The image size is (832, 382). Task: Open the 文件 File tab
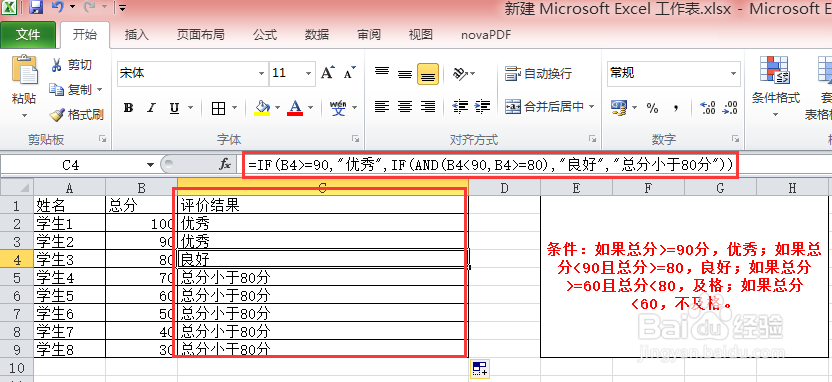[28, 35]
